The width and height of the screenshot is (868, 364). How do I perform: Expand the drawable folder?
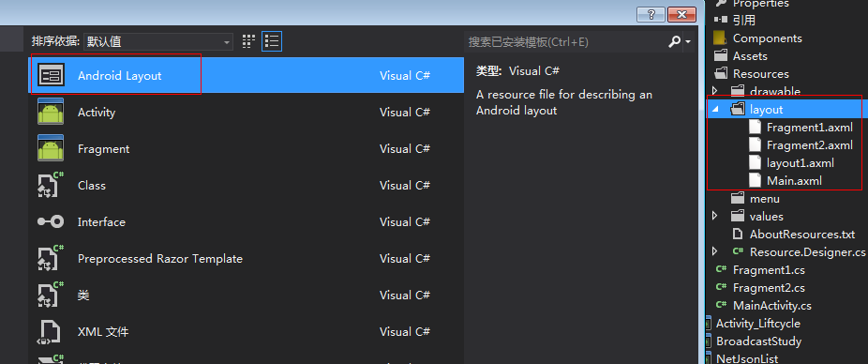(x=714, y=90)
